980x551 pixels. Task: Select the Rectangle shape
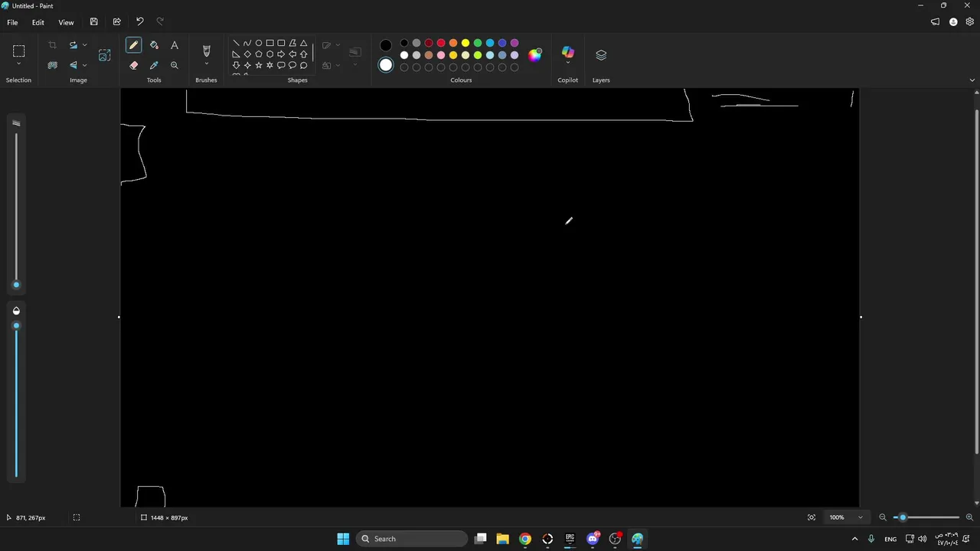269,43
